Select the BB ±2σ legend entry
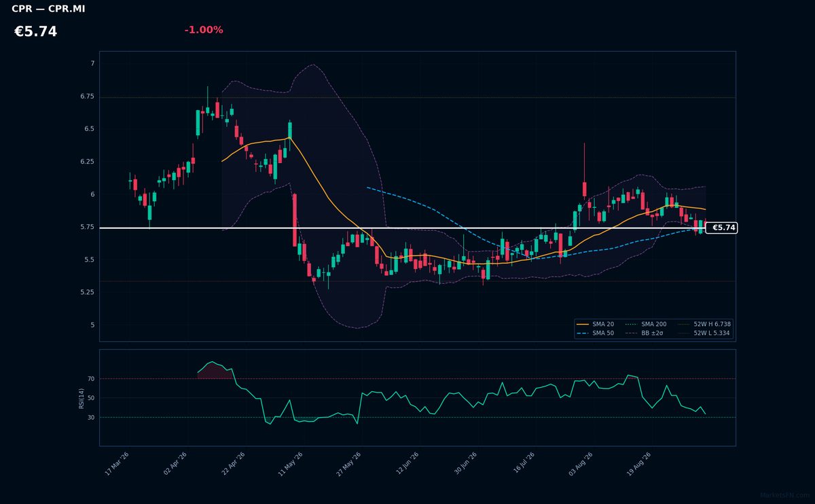The height and width of the screenshot is (504, 815). (x=645, y=333)
